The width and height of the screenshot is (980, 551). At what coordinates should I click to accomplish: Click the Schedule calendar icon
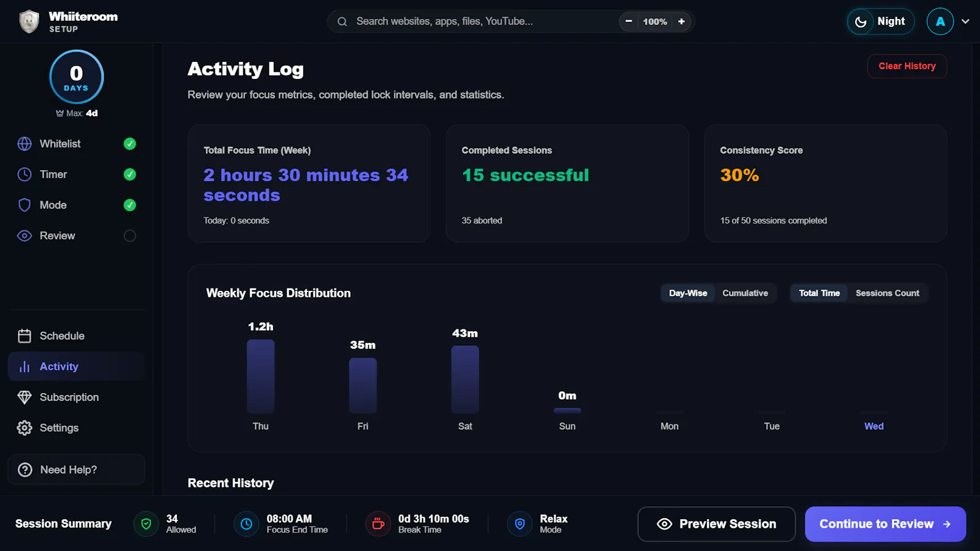pyautogui.click(x=24, y=336)
